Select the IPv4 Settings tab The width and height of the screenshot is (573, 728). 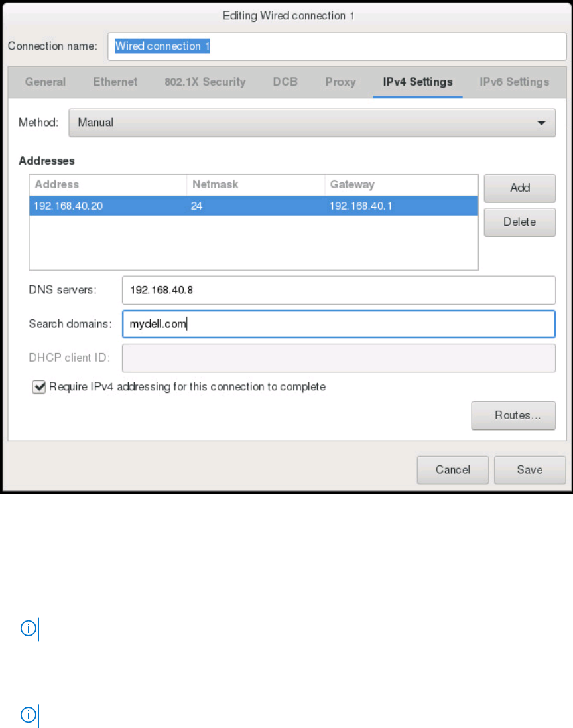pyautogui.click(x=418, y=82)
